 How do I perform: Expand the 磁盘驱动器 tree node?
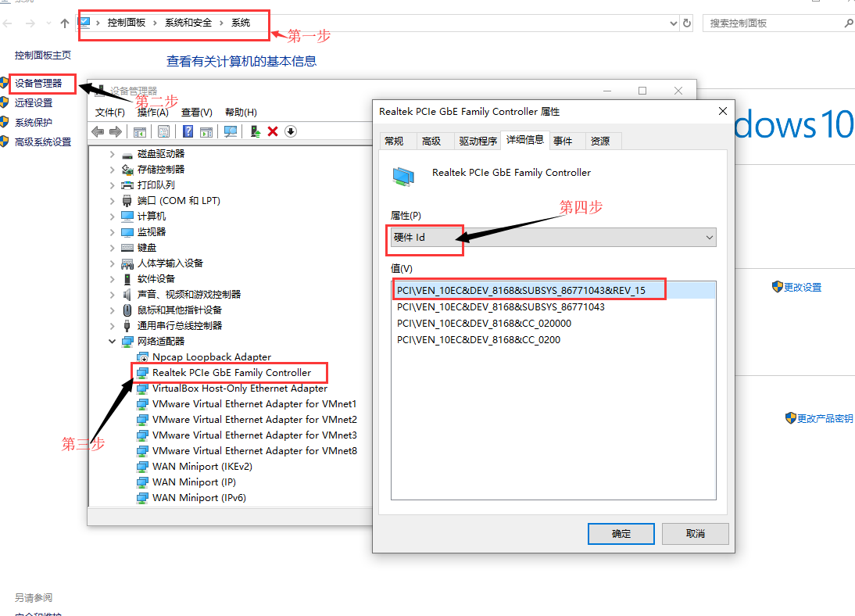113,155
